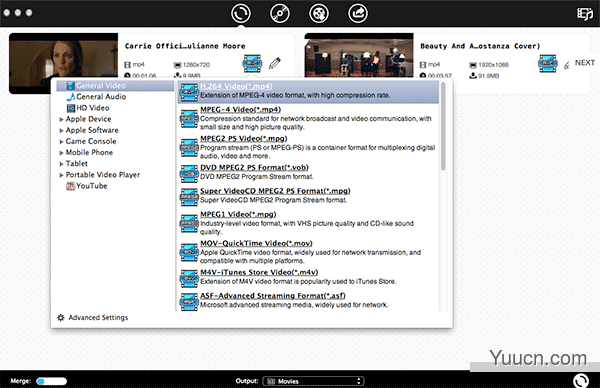Select Apple Device category label
The image size is (600, 388).
tap(88, 119)
